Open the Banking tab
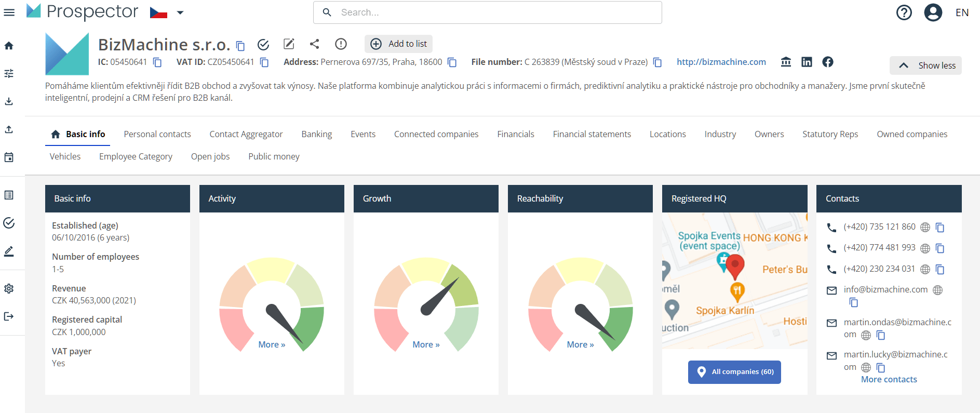Image resolution: width=980 pixels, height=413 pixels. (317, 134)
